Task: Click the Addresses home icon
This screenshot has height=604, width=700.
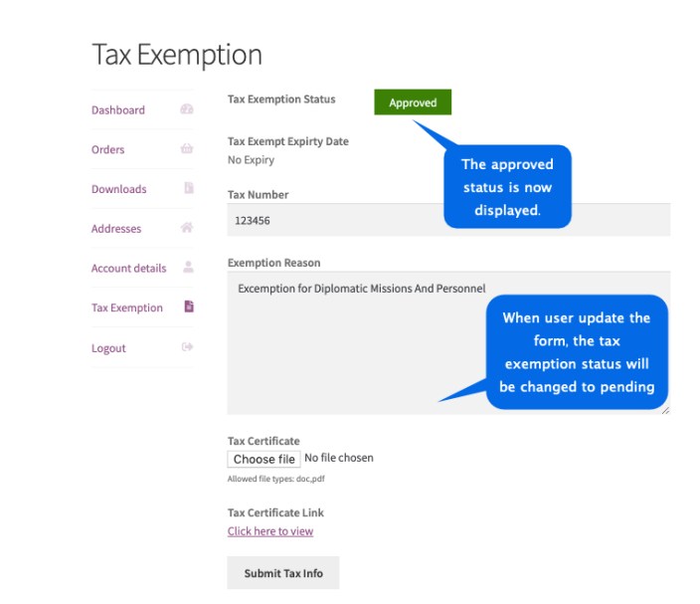Action: coord(187,228)
